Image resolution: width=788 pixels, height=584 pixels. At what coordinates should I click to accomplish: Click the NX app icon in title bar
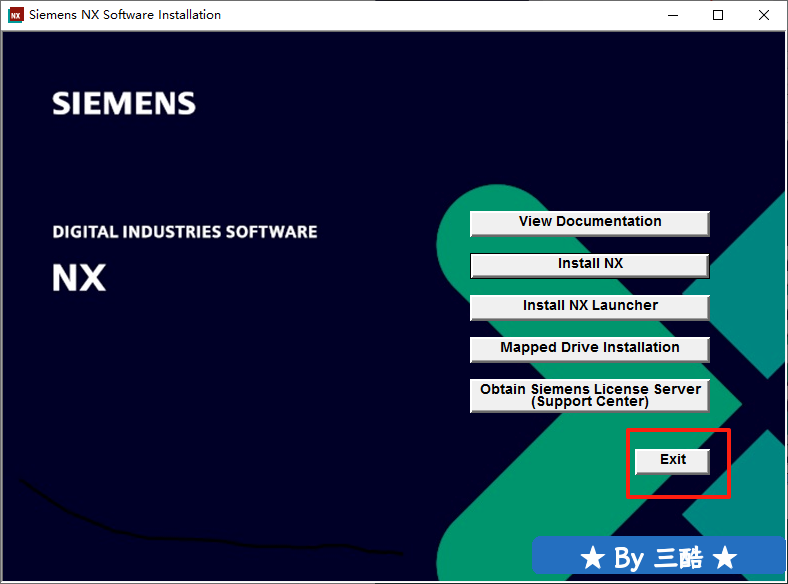point(16,15)
